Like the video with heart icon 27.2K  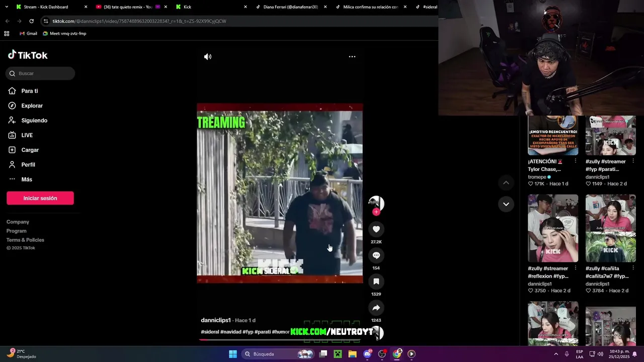point(376,229)
